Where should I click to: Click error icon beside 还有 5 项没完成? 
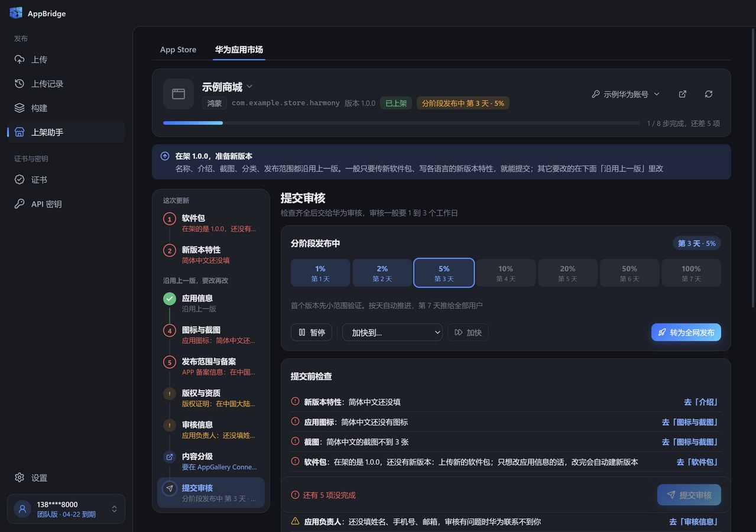(x=295, y=495)
